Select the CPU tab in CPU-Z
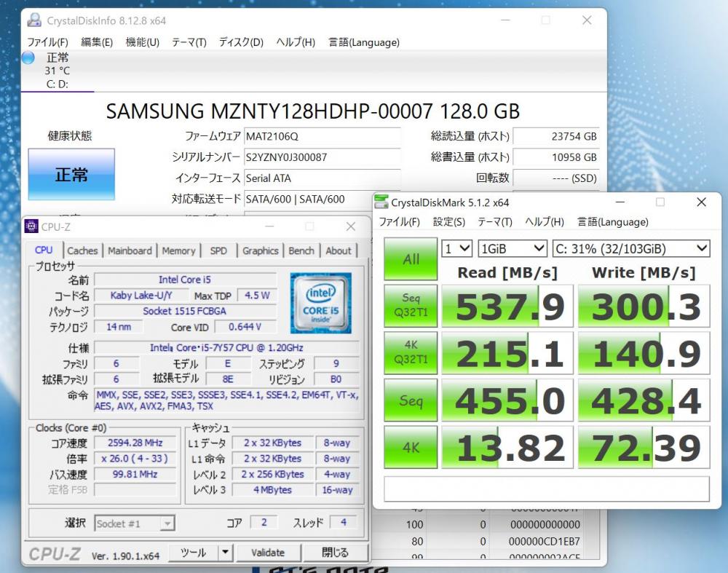 (x=44, y=250)
